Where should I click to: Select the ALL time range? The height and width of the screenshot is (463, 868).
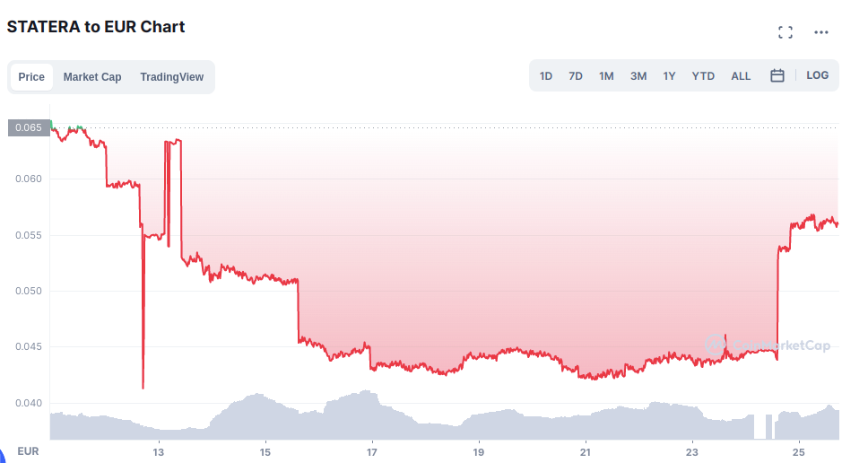(x=741, y=76)
